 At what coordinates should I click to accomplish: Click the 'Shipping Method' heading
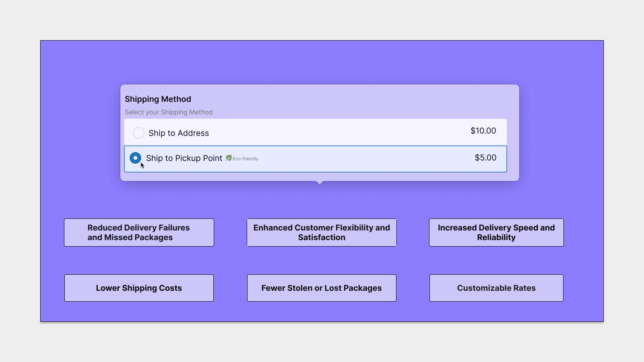(x=158, y=99)
